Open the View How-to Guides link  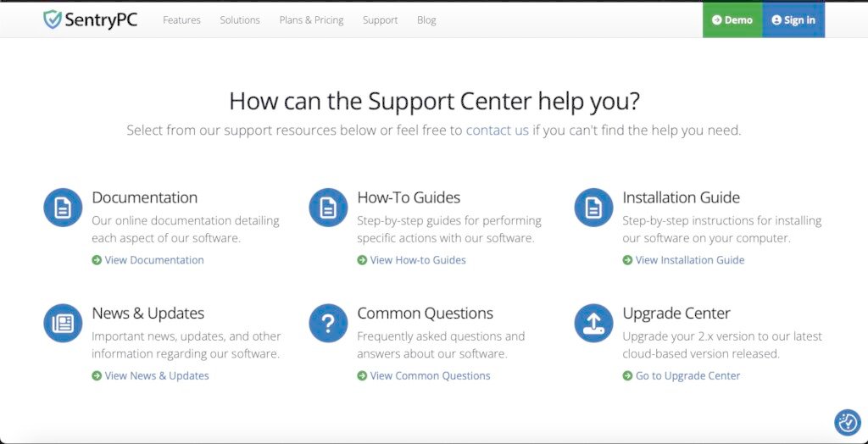(417, 260)
